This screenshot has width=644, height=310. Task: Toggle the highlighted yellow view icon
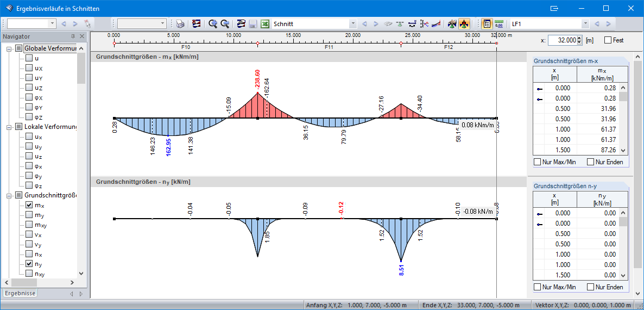click(x=464, y=24)
